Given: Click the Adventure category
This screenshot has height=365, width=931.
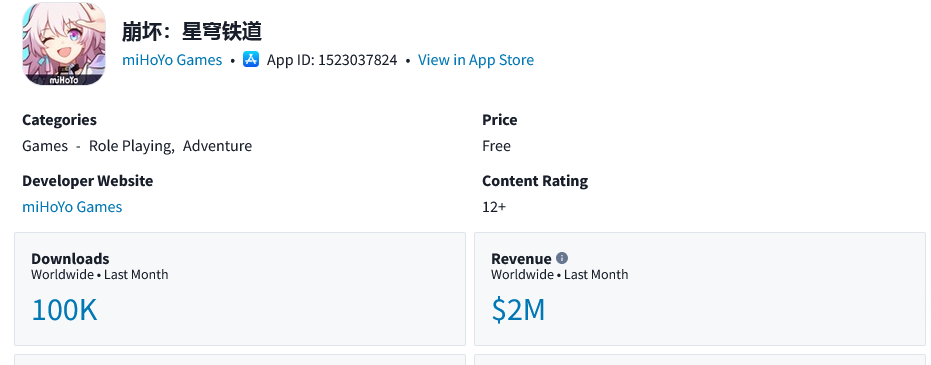Looking at the screenshot, I should (x=217, y=146).
